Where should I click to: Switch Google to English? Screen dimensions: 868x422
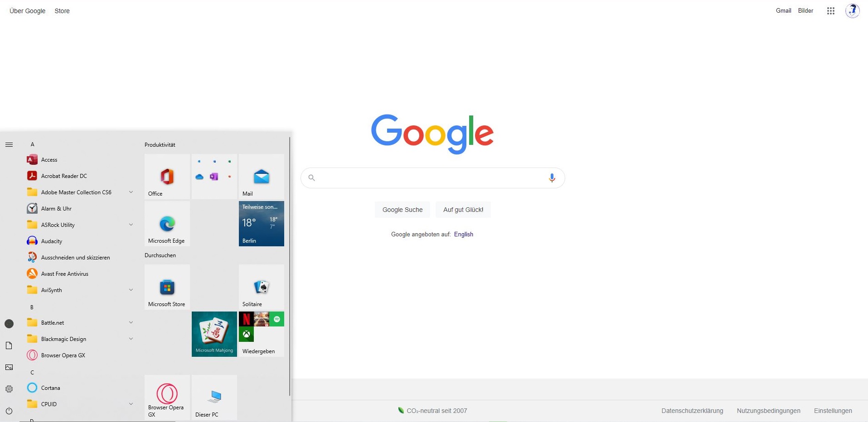(464, 234)
